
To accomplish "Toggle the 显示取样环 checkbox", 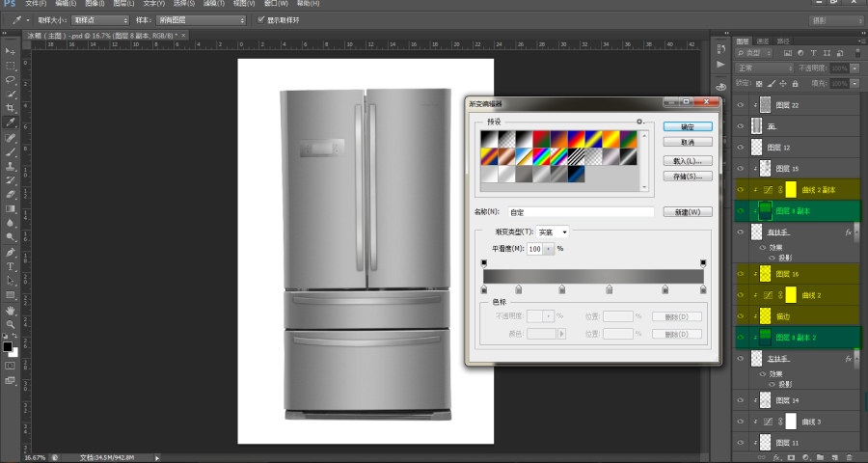I will [261, 20].
